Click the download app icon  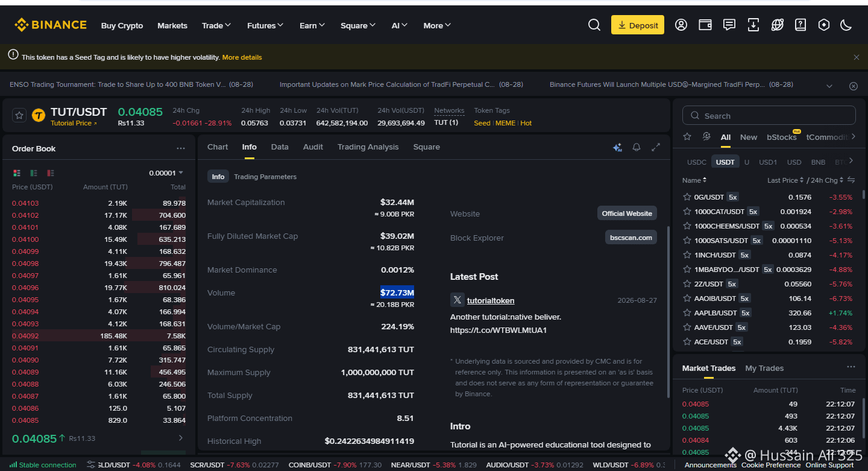(753, 25)
